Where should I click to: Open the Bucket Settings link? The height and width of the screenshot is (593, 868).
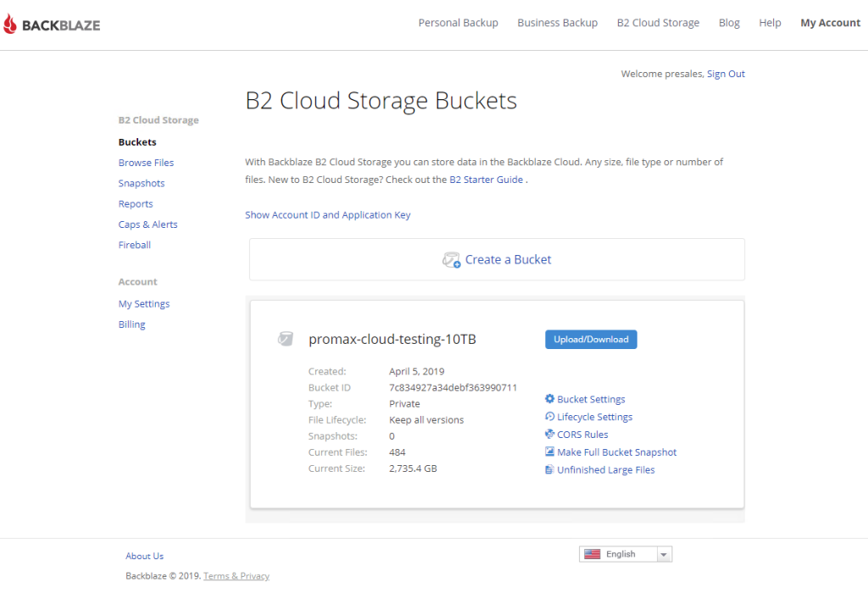(591, 399)
